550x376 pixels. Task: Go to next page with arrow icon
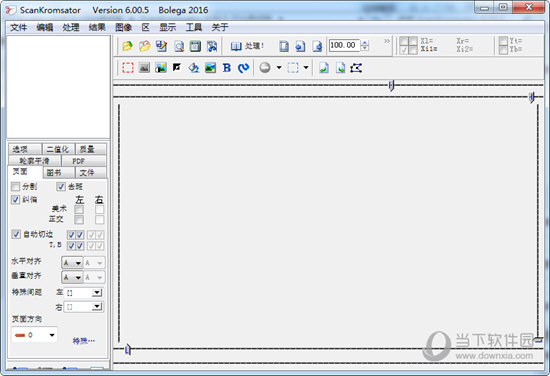(317, 46)
